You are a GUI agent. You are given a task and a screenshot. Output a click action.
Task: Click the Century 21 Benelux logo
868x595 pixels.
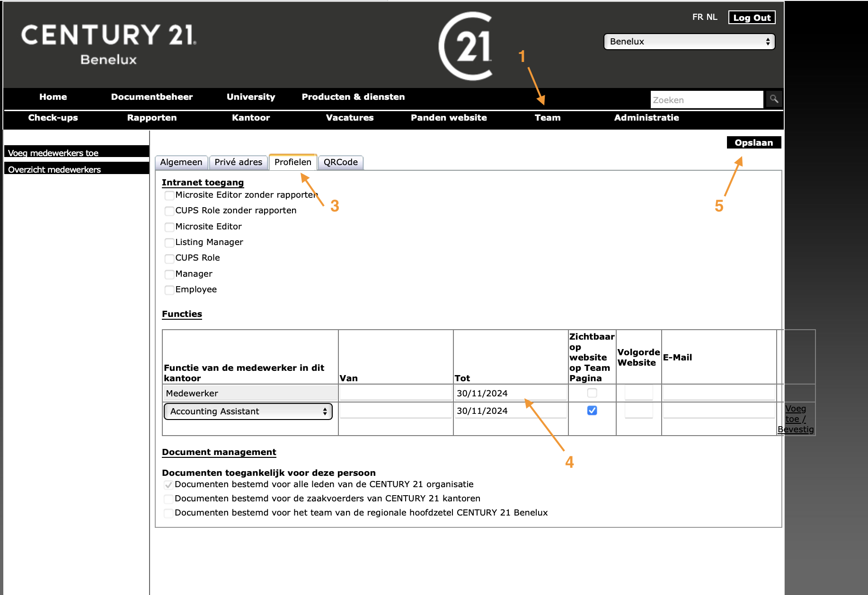pos(108,44)
